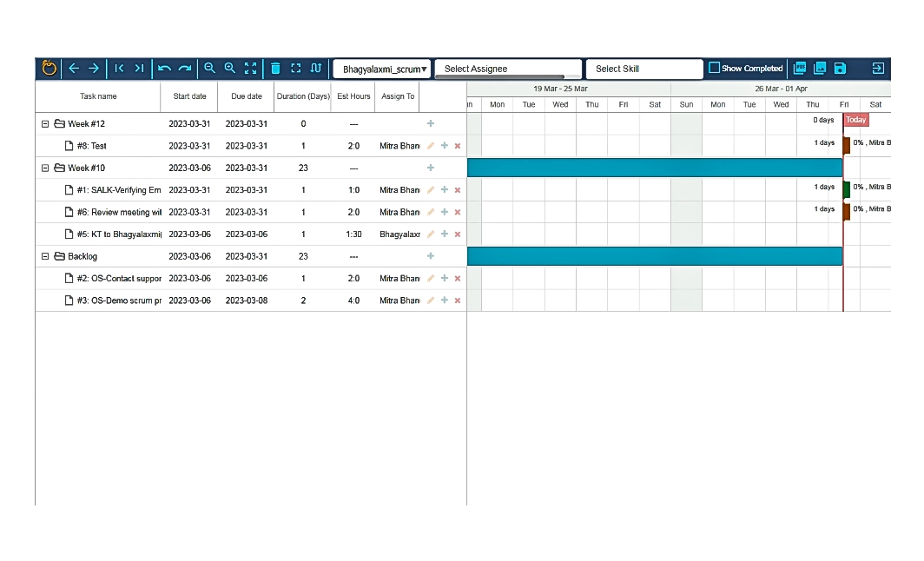Screen dimensions: 924x561
Task: Export the chart as PDF
Action: 800,68
